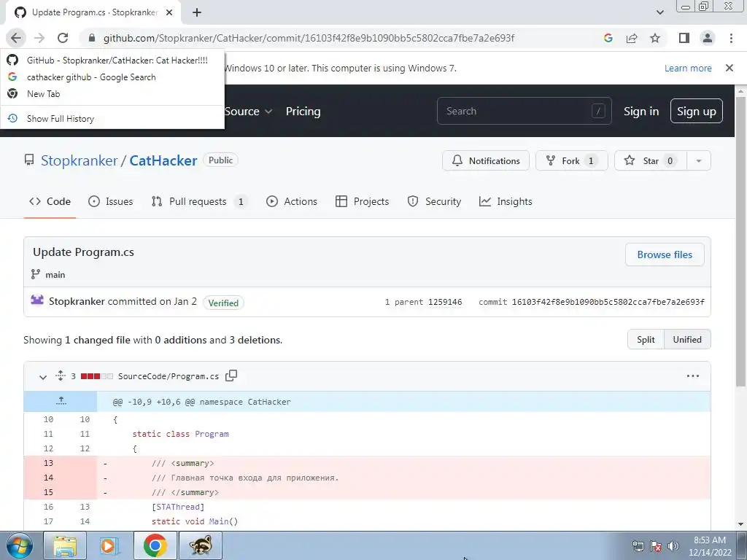Viewport: 747px width, 560px height.
Task: Open the raccoon app in the taskbar
Action: tap(201, 545)
